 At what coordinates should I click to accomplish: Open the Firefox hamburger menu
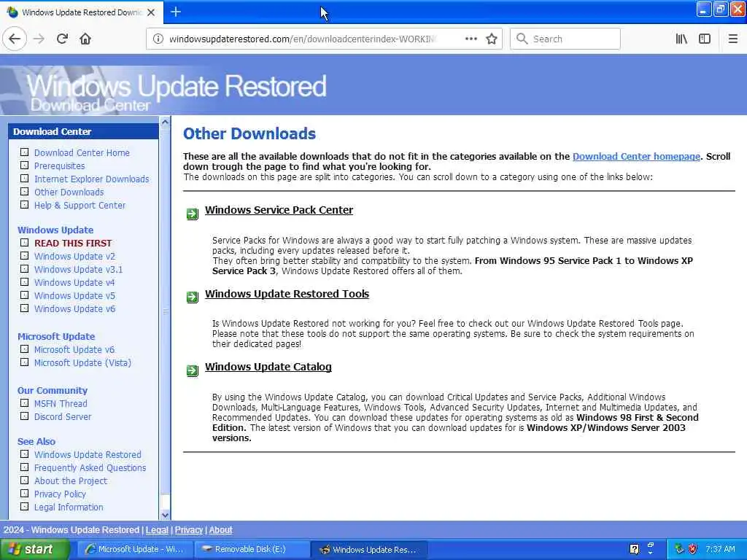pyautogui.click(x=732, y=39)
